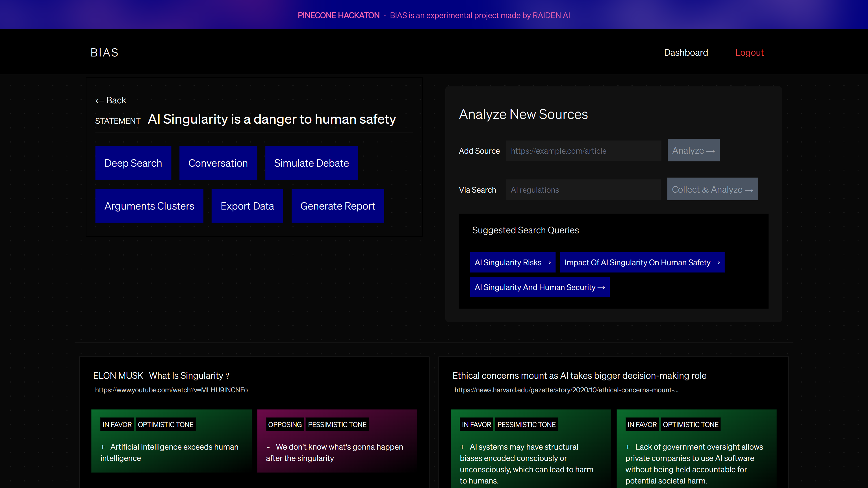This screenshot has width=868, height=488.
Task: Launch Simulate Debate
Action: point(311,163)
